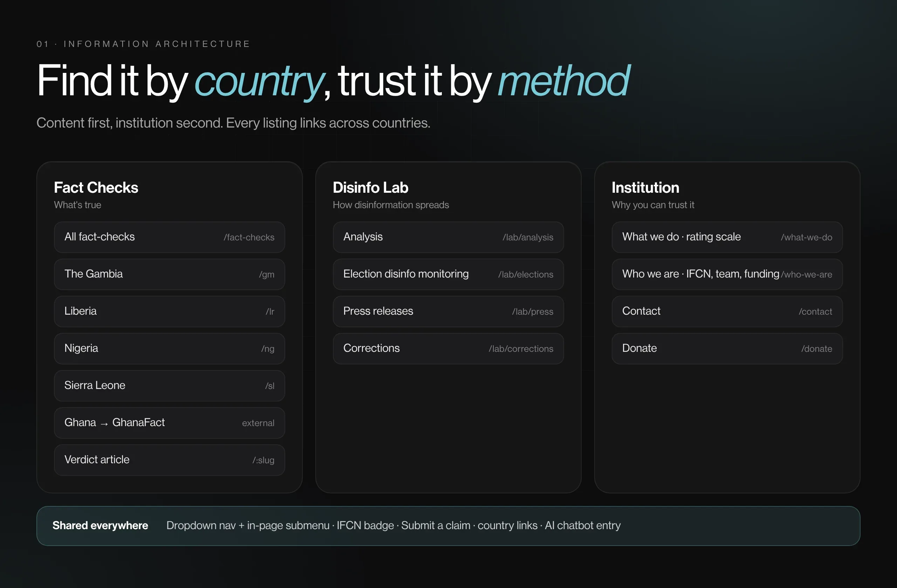
Task: Open the Liberia row
Action: [169, 311]
